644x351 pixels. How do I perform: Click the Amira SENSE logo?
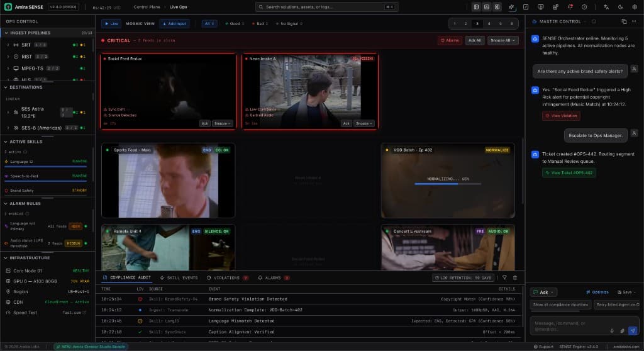(8, 7)
